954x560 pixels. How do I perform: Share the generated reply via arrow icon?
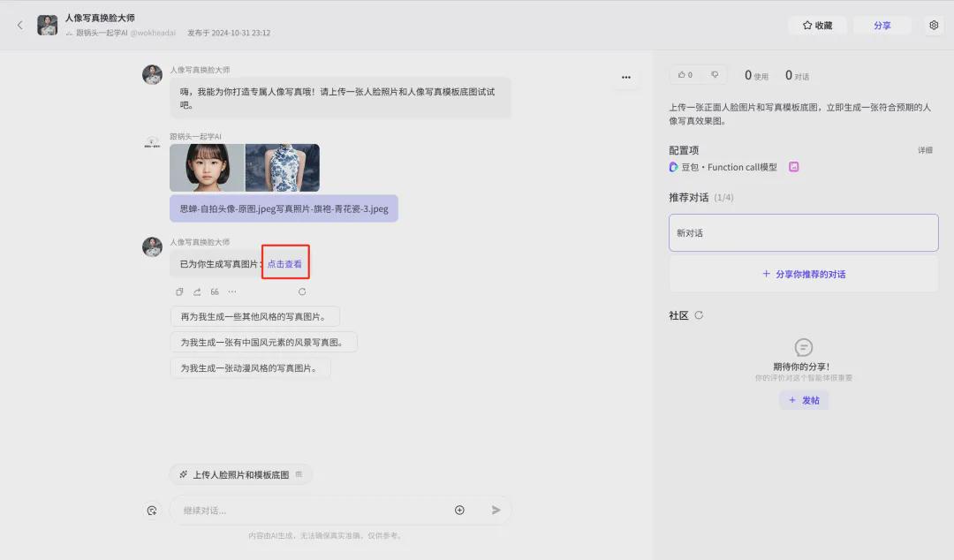point(197,291)
